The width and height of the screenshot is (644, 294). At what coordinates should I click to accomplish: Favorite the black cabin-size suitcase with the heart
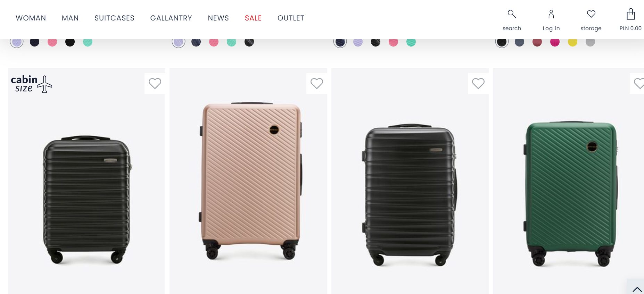[x=155, y=83]
